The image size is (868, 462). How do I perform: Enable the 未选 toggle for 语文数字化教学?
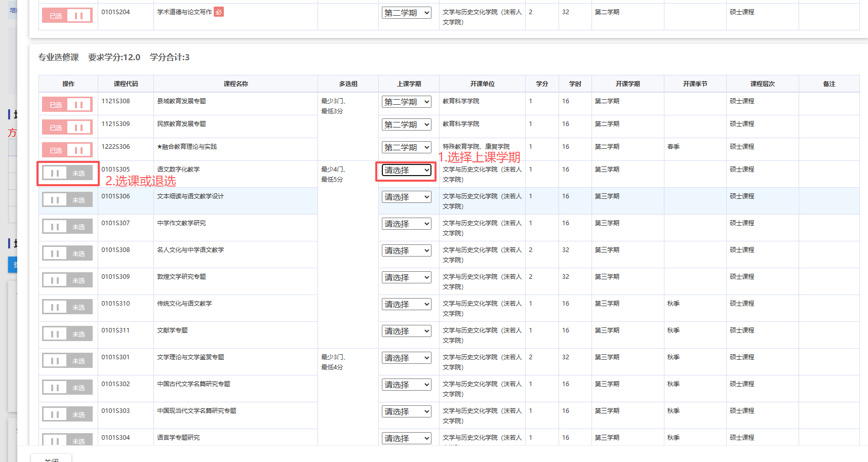(67, 173)
